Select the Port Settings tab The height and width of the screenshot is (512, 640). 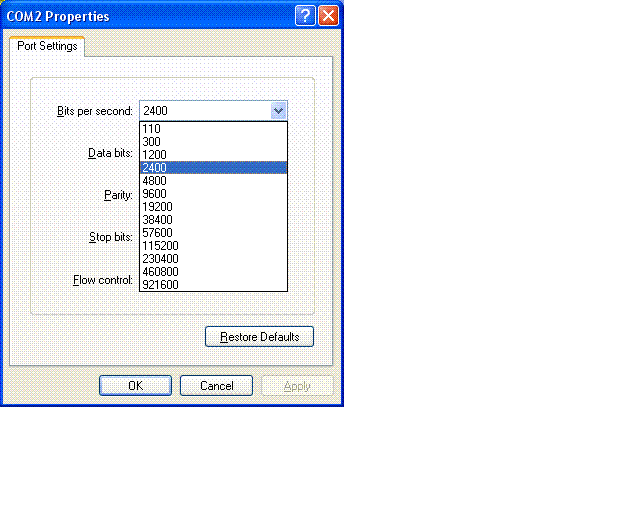coord(47,46)
